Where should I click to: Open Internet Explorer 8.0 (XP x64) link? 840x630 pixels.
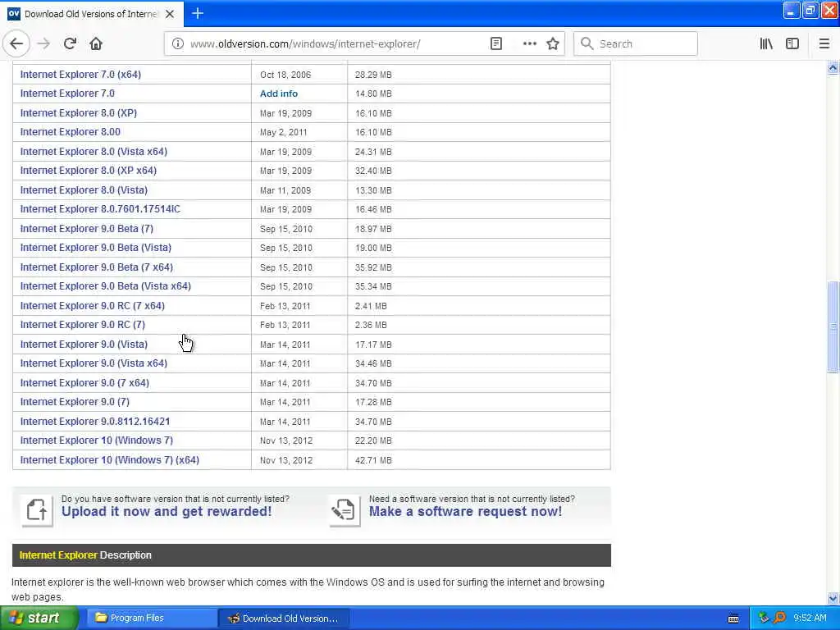tap(89, 171)
